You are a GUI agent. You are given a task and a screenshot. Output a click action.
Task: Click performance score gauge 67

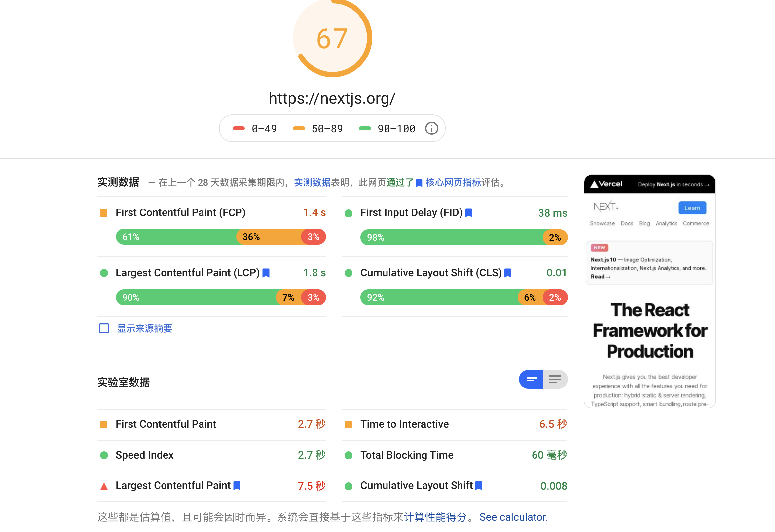pyautogui.click(x=332, y=38)
